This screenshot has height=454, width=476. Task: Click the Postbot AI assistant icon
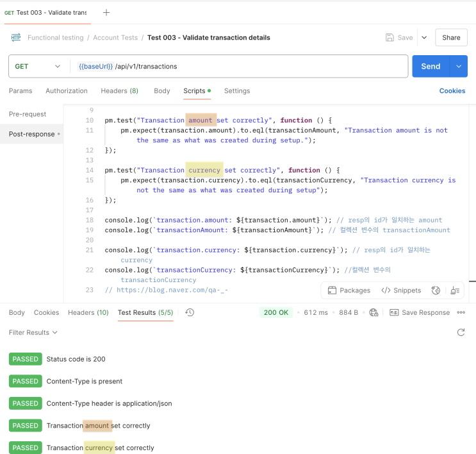point(436,290)
